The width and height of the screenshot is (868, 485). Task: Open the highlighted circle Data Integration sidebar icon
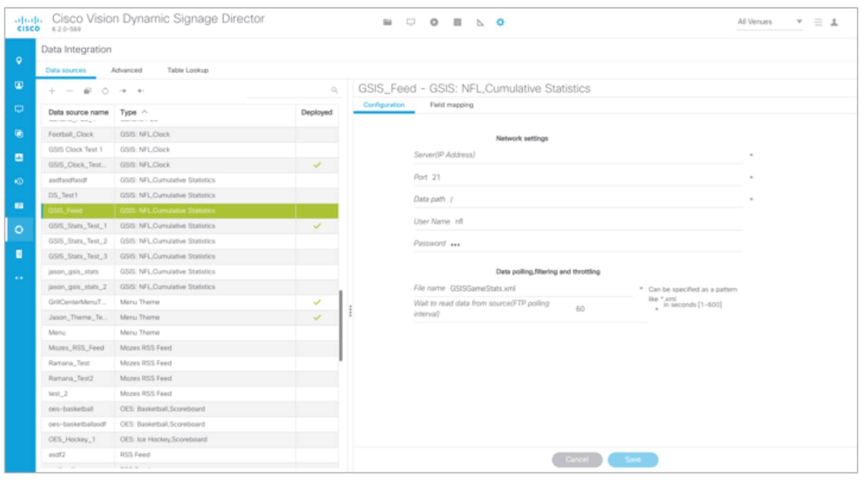tap(19, 230)
